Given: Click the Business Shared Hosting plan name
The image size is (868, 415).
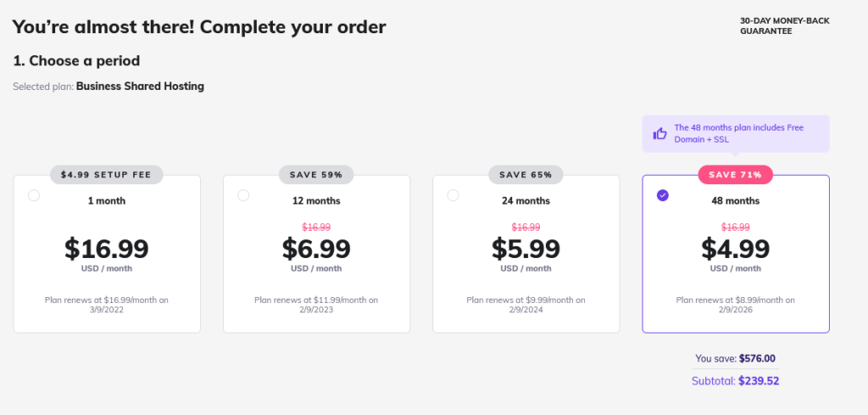Looking at the screenshot, I should point(140,87).
